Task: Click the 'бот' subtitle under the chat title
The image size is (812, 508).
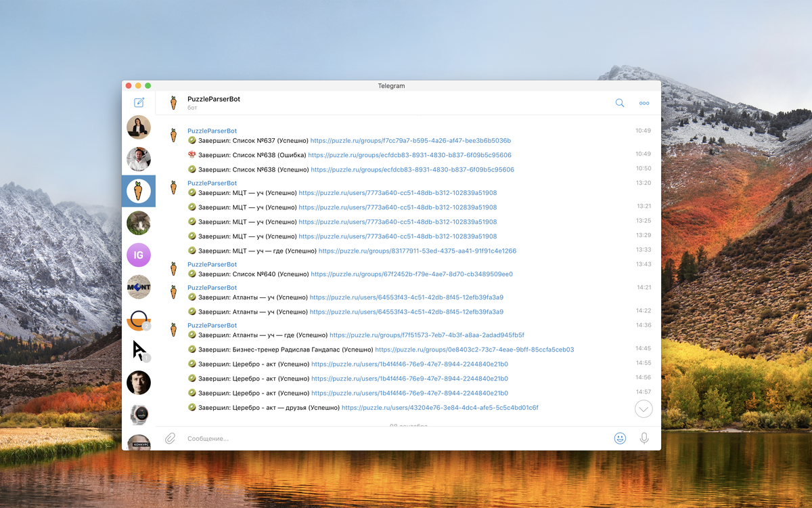Action: (192, 108)
